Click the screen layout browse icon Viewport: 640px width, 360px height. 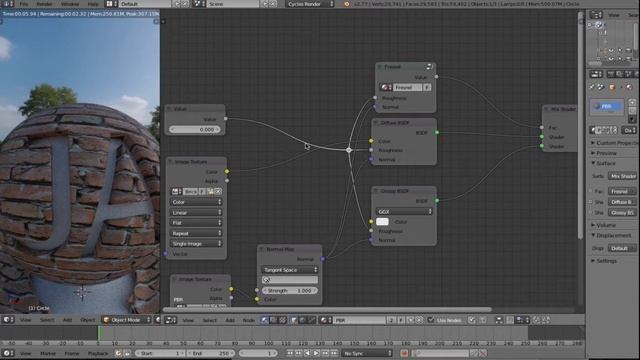111,4
